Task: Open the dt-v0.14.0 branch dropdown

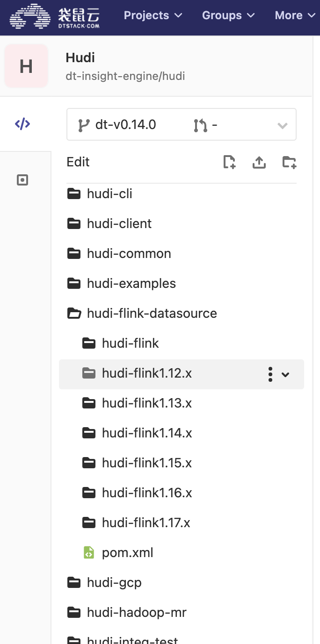Action: 182,125
